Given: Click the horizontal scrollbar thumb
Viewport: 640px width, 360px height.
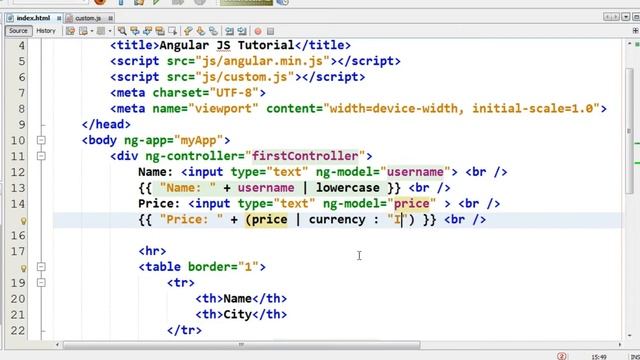Looking at the screenshot, I should point(241,345).
